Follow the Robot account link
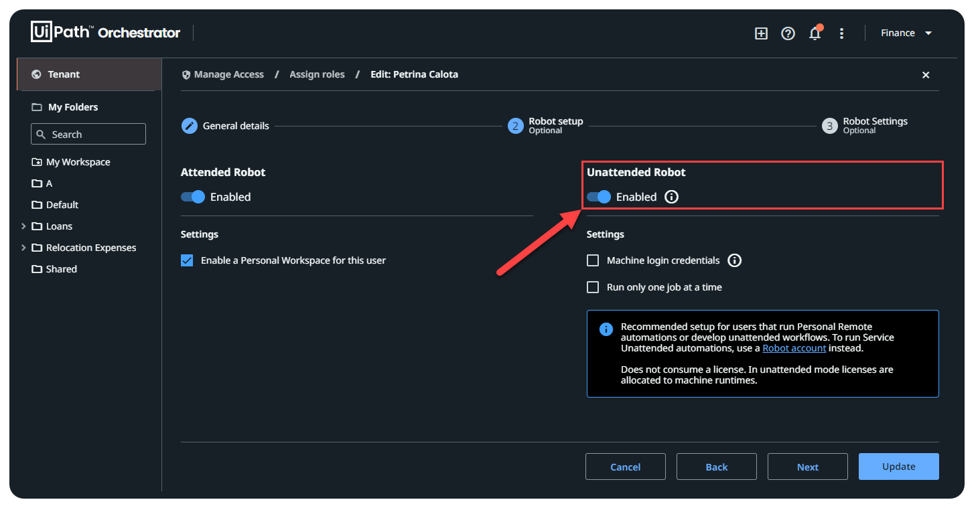Image resolution: width=980 pixels, height=508 pixels. [794, 348]
